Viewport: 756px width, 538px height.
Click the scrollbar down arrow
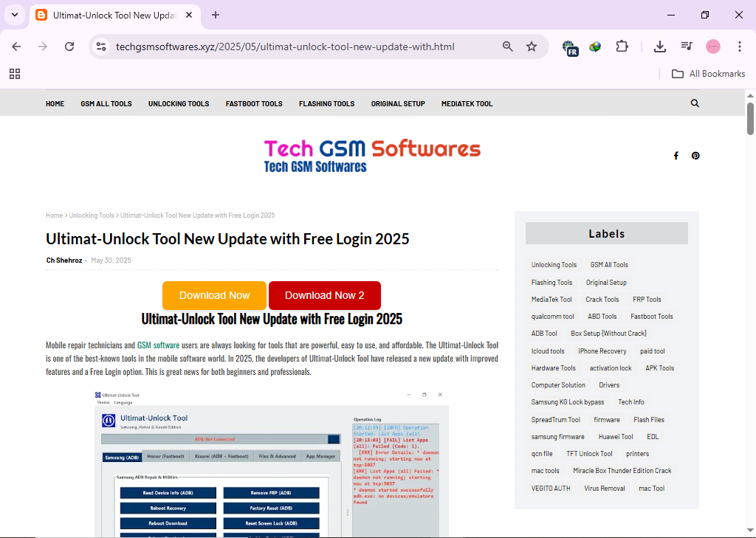click(x=750, y=531)
